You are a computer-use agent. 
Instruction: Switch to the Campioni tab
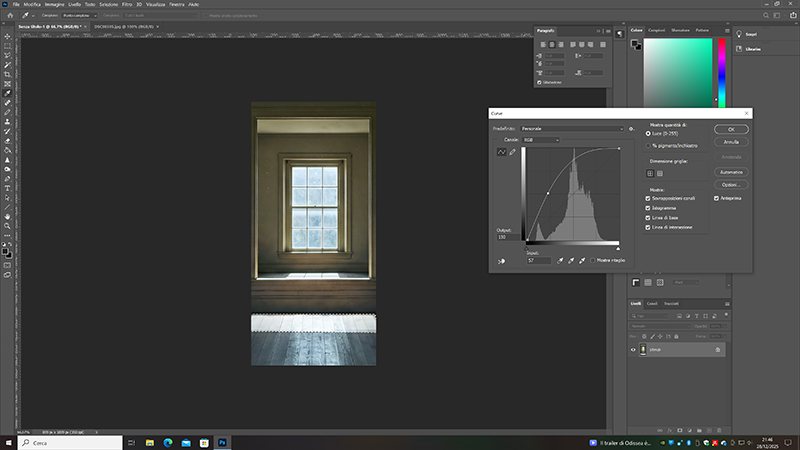tap(656, 30)
